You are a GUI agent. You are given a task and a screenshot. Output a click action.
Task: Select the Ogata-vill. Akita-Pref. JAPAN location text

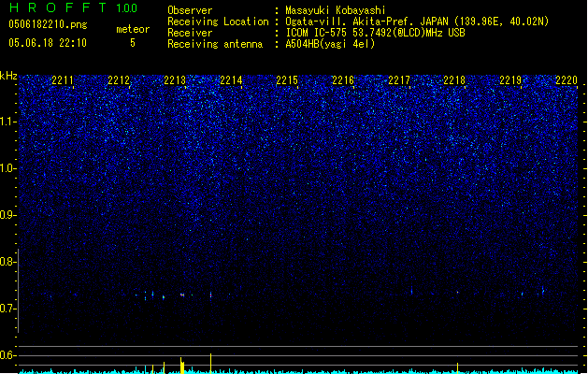417,22
